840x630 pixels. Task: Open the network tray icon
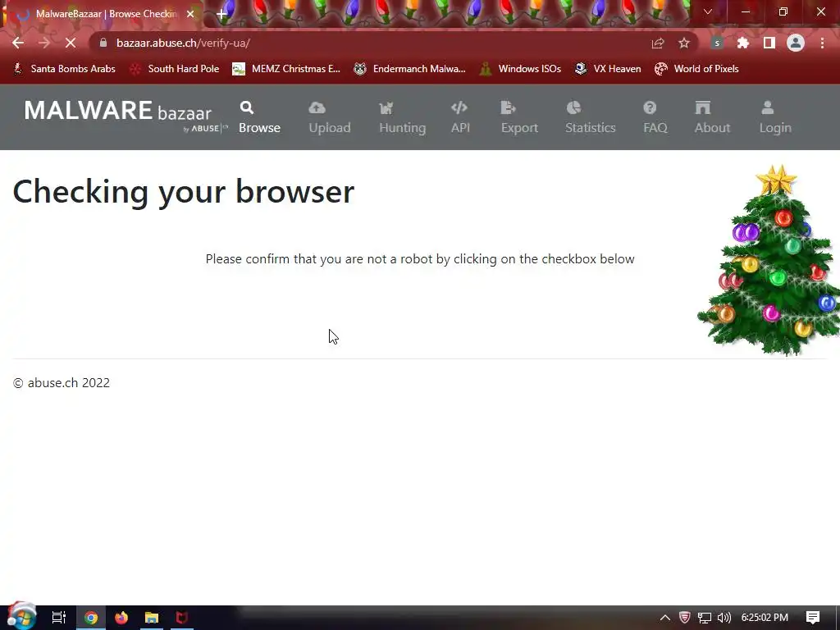(x=705, y=618)
